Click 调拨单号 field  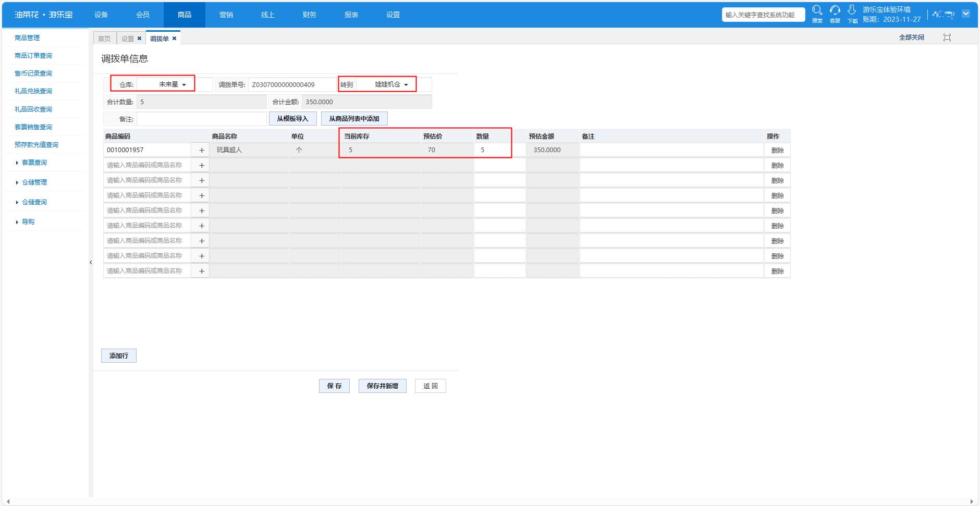point(292,84)
